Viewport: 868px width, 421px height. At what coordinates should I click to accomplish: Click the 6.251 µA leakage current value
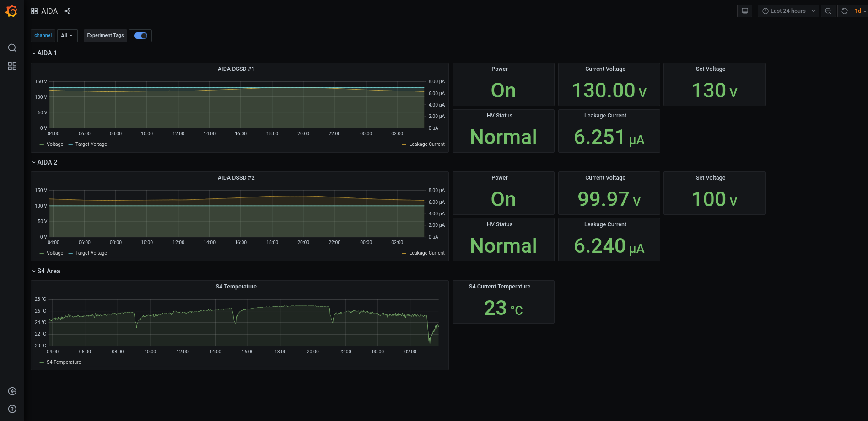tap(609, 137)
